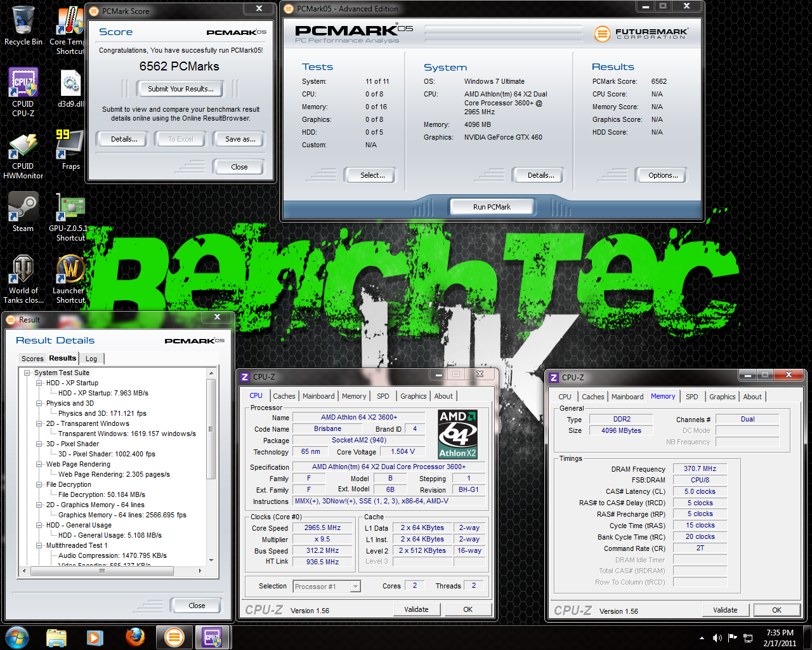Select 'Audio Compression: 1470.795 KB/s' row
Viewport: 812px width, 650px height.
(x=112, y=555)
